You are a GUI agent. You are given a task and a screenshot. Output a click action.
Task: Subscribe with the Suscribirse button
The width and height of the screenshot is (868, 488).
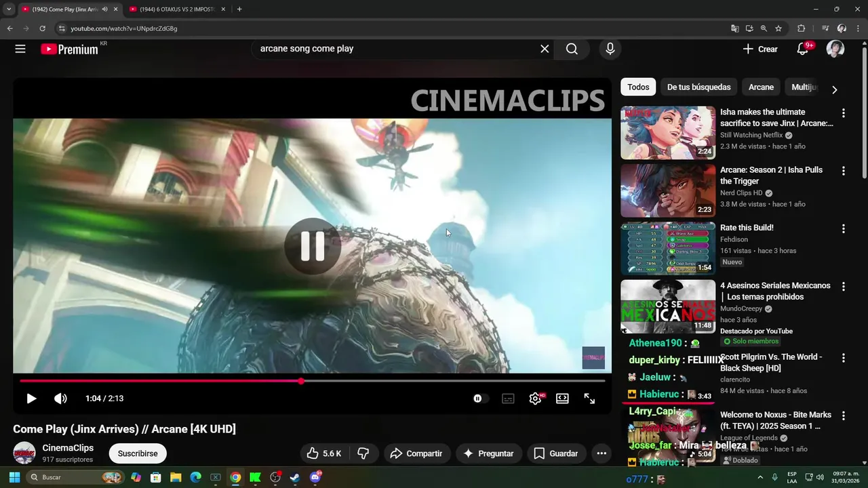point(138,453)
